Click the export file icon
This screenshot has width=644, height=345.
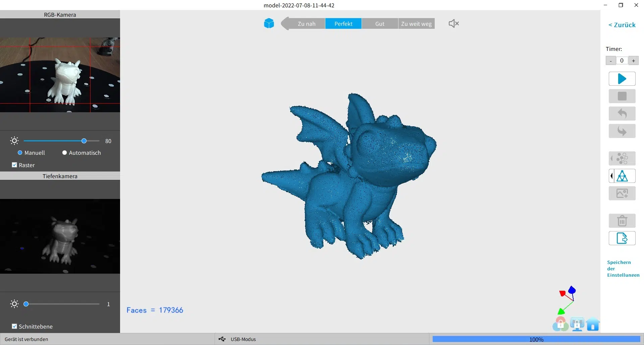[x=622, y=238]
